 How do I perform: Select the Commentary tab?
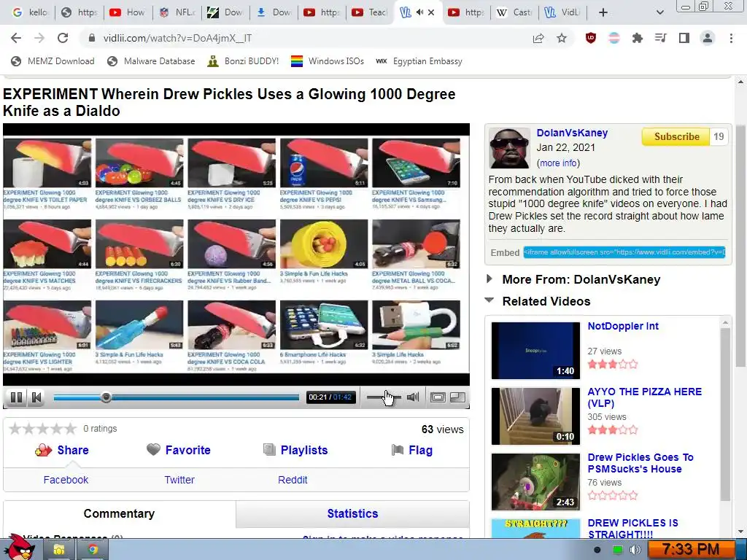tap(119, 513)
